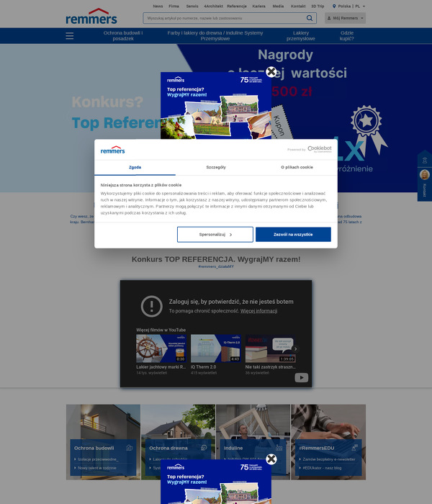
Task: Click Więcej filmów w YouTube text
Action: [x=161, y=330]
